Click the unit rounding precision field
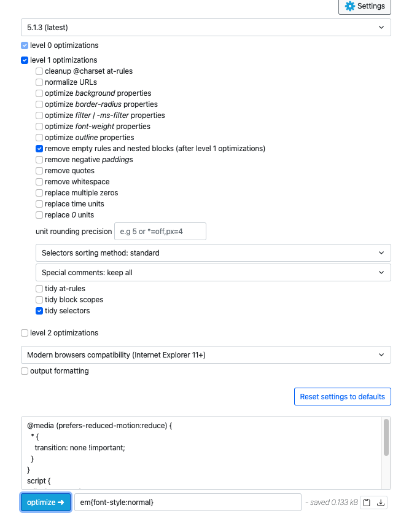Screen dimensions: 417x532 point(159,232)
